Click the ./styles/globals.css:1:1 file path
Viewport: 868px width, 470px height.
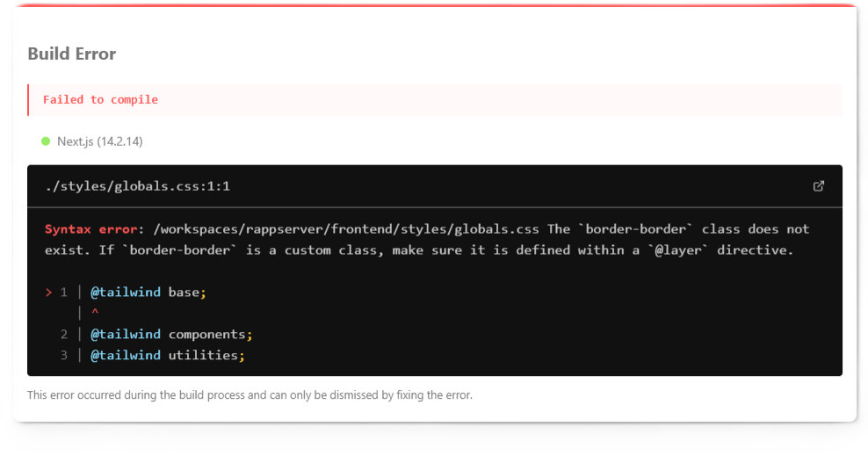tap(138, 186)
